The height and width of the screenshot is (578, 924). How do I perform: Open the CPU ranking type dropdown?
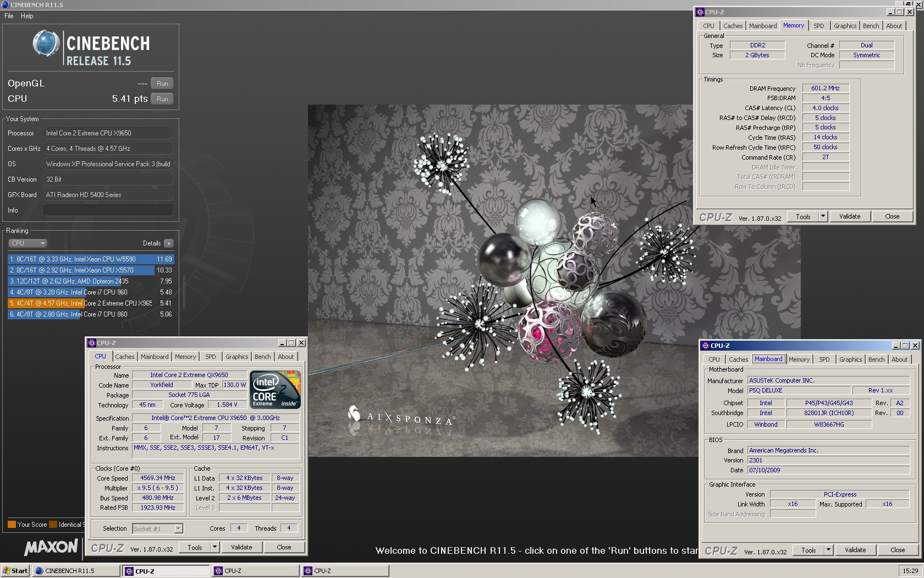pyautogui.click(x=28, y=243)
